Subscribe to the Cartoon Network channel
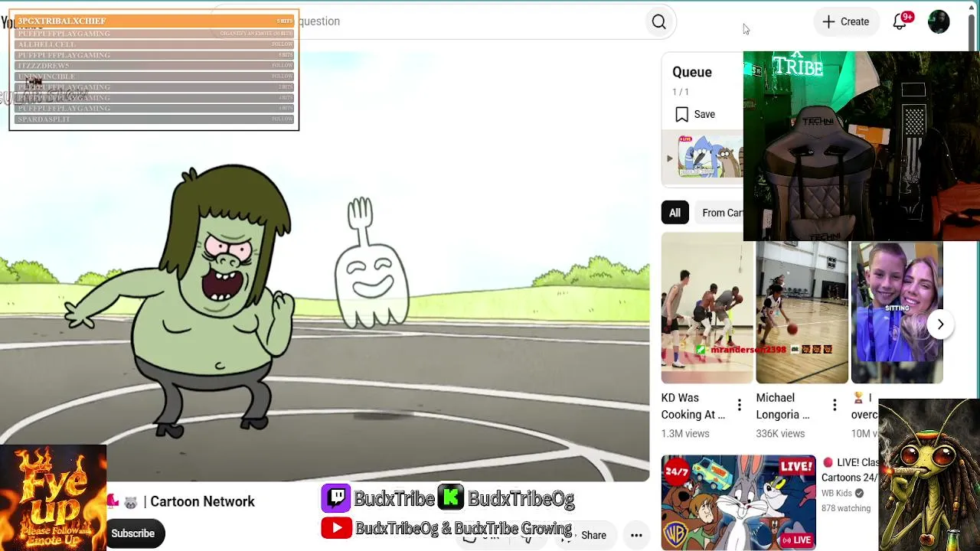 coord(132,533)
